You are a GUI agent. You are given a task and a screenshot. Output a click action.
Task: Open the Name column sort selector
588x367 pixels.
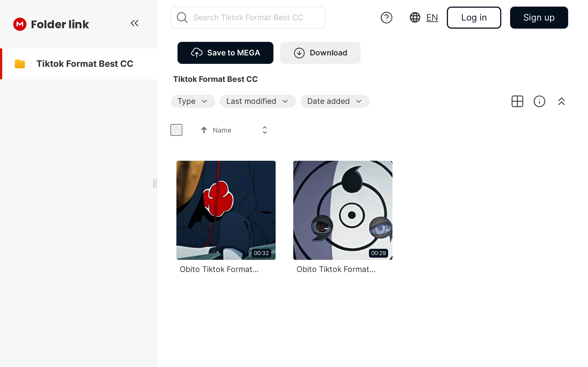pos(265,130)
